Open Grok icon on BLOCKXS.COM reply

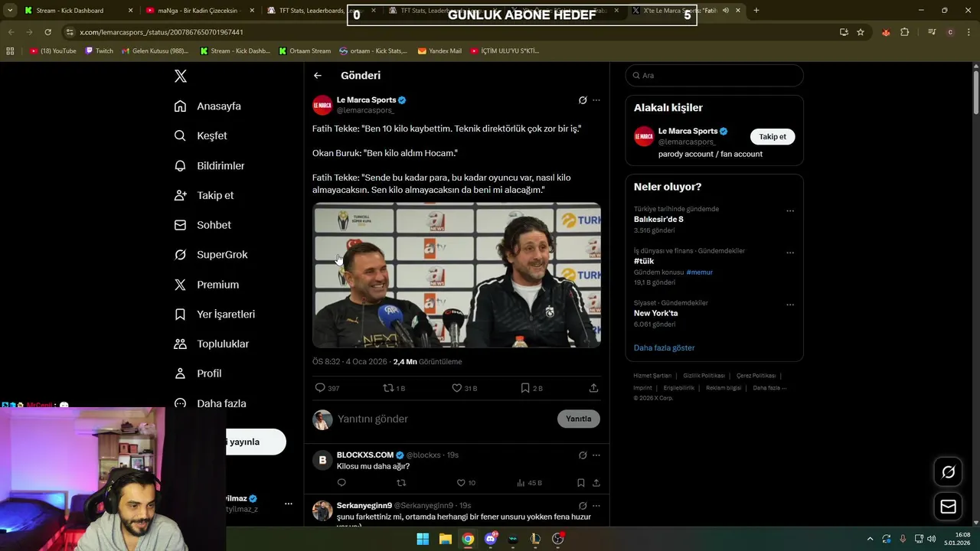pyautogui.click(x=583, y=455)
